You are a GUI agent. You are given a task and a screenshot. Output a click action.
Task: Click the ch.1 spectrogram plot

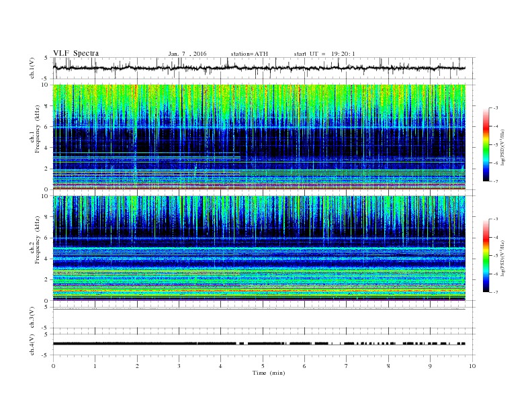[259, 137]
